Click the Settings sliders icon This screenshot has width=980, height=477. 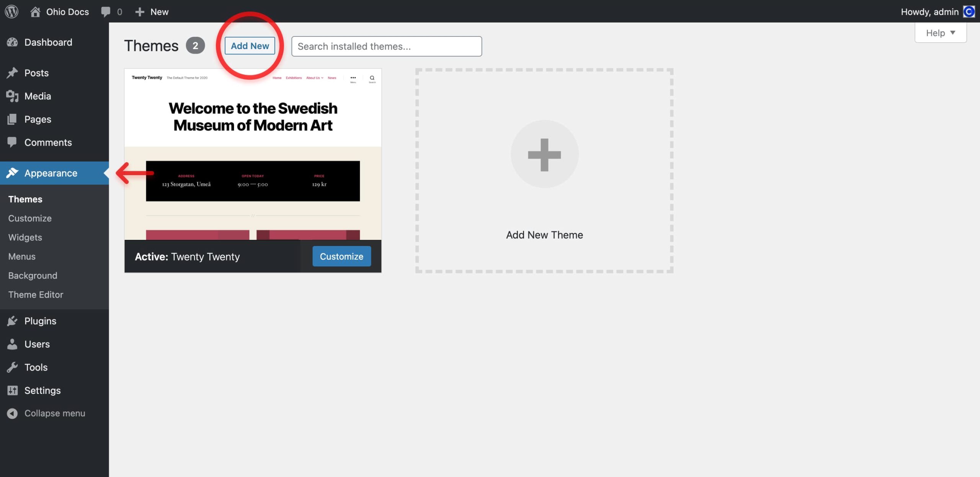tap(12, 390)
